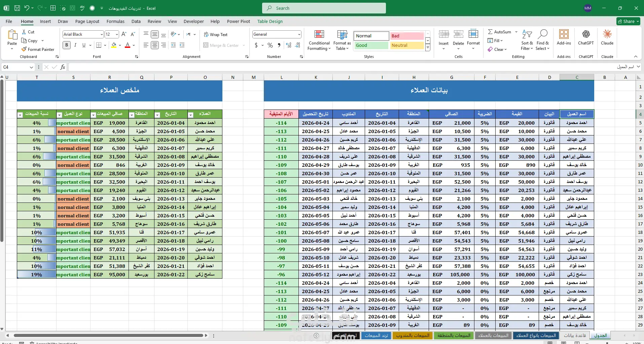
Task: Click the Share button
Action: coord(629,21)
